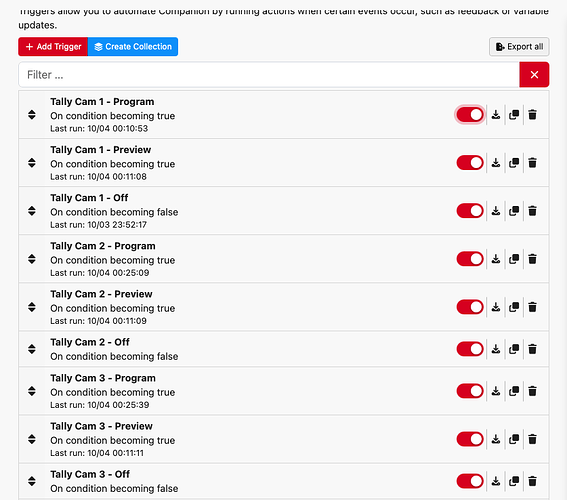The height and width of the screenshot is (500, 567).
Task: Click reorder handle for Tally Cam 2 - Off
Action: click(32, 349)
